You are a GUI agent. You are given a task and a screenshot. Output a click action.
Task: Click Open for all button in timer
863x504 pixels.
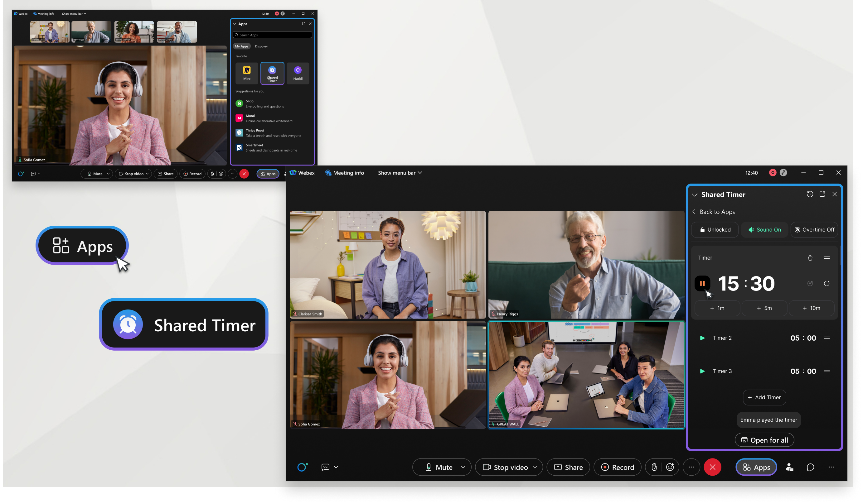point(765,440)
